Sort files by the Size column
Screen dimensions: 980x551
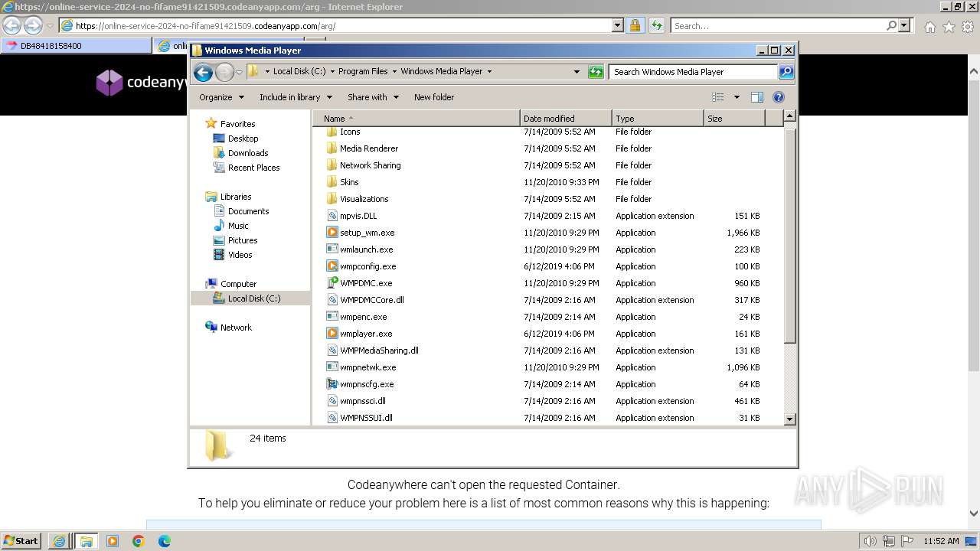[734, 119]
